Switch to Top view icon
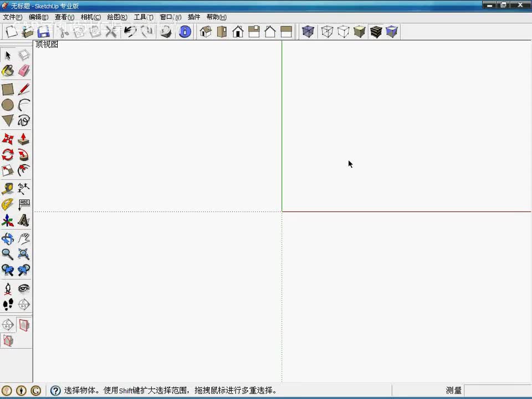Image resolution: width=532 pixels, height=399 pixels. [x=222, y=32]
